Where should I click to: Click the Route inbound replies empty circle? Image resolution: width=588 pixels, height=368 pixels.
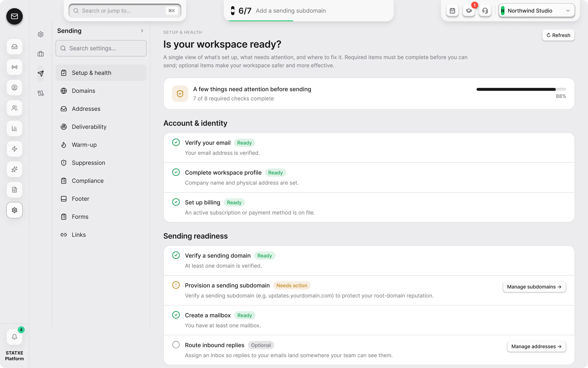point(176,345)
